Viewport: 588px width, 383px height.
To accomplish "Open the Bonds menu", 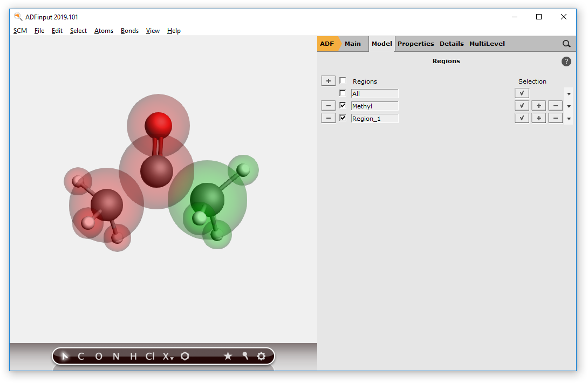I will point(129,31).
